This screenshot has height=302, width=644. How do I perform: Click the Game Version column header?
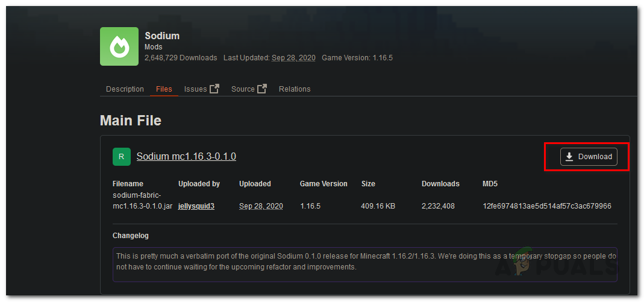coord(324,184)
